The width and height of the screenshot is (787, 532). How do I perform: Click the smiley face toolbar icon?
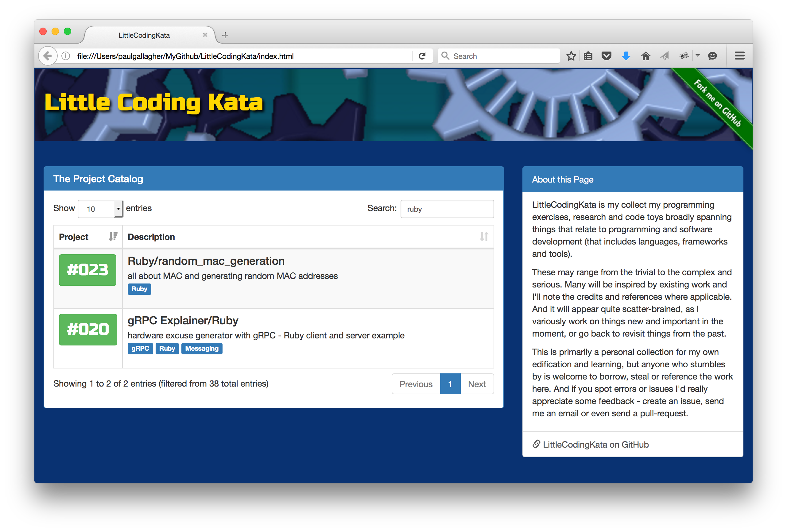pos(712,56)
